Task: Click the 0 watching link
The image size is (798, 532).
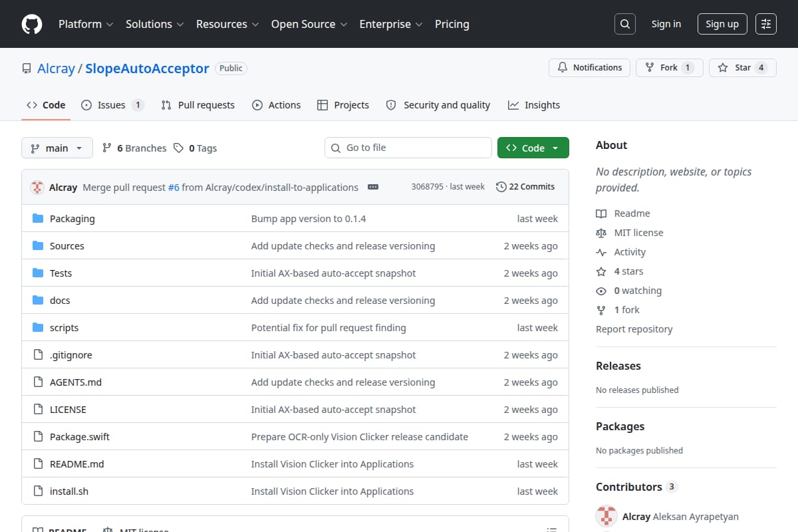Action: point(629,291)
